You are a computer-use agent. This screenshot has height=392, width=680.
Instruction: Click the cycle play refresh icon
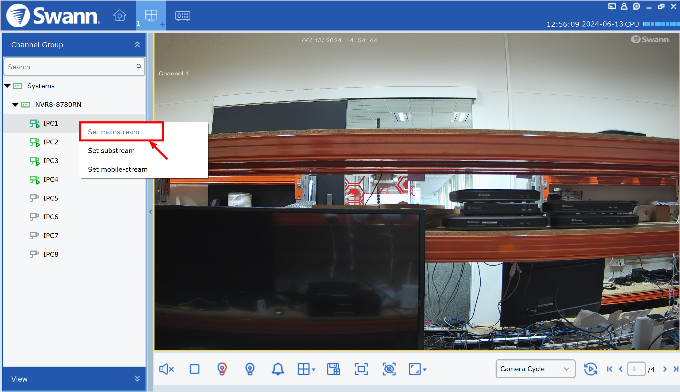tap(590, 369)
